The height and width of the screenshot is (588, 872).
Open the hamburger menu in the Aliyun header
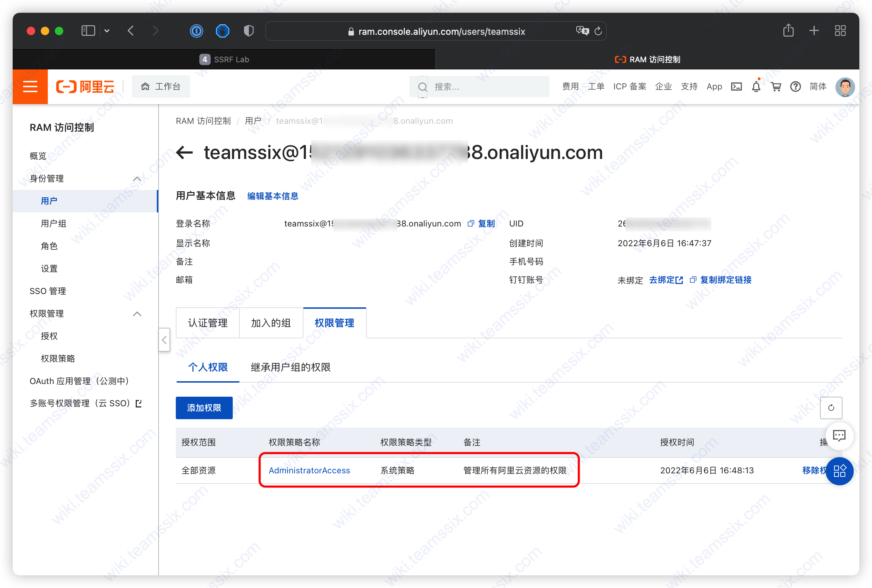coord(30,87)
